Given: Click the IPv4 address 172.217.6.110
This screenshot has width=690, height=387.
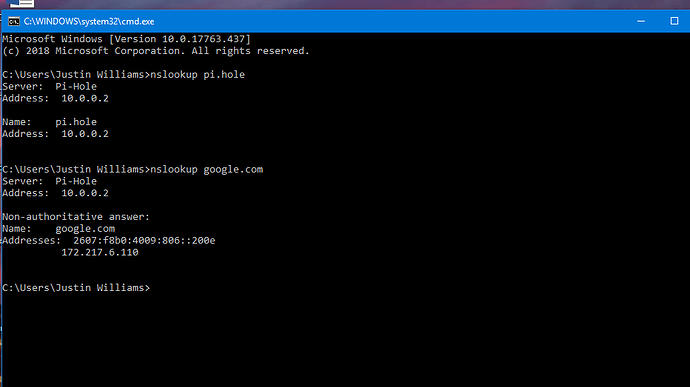Looking at the screenshot, I should [100, 252].
